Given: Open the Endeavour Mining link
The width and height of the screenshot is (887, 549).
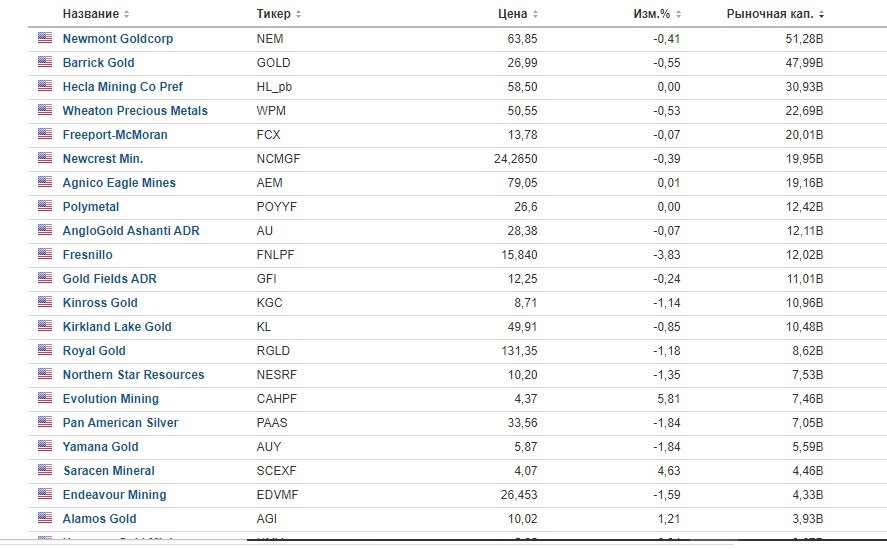Looking at the screenshot, I should point(115,495).
